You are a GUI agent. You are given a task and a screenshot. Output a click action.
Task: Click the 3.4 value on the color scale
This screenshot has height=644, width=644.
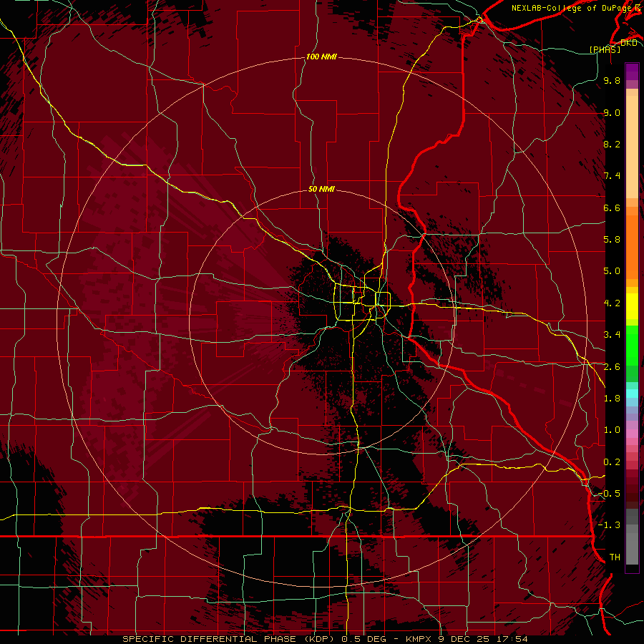click(612, 335)
